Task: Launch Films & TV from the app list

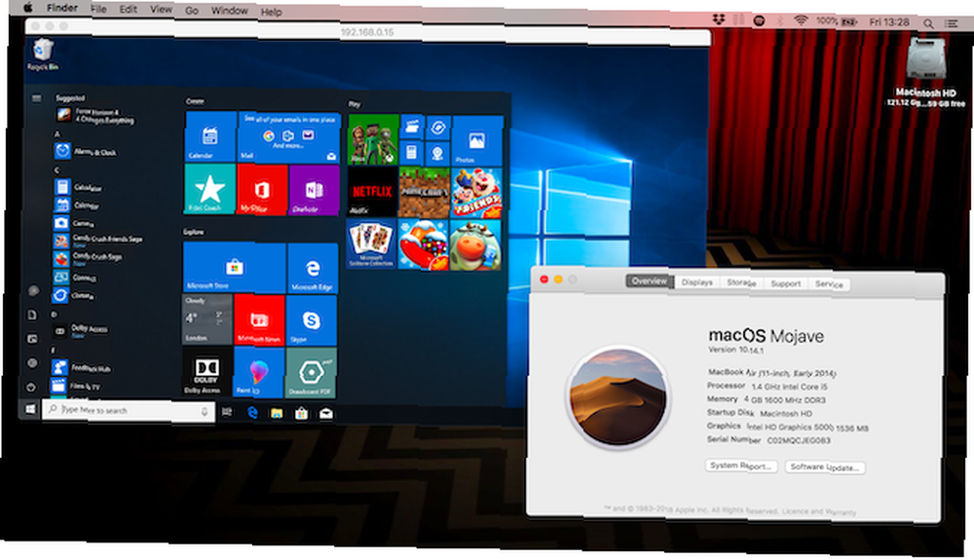Action: [76, 386]
